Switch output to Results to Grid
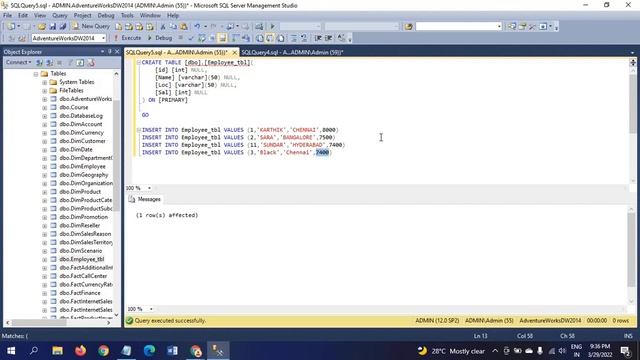 (x=270, y=38)
